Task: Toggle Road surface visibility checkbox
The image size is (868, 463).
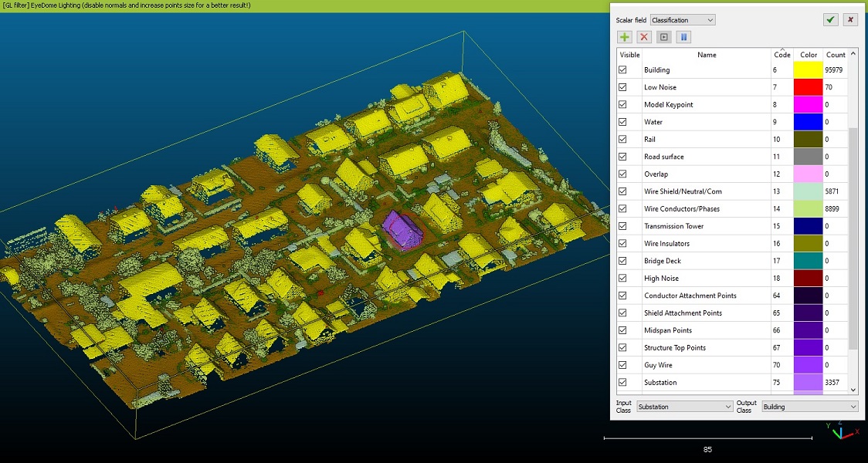Action: [622, 157]
